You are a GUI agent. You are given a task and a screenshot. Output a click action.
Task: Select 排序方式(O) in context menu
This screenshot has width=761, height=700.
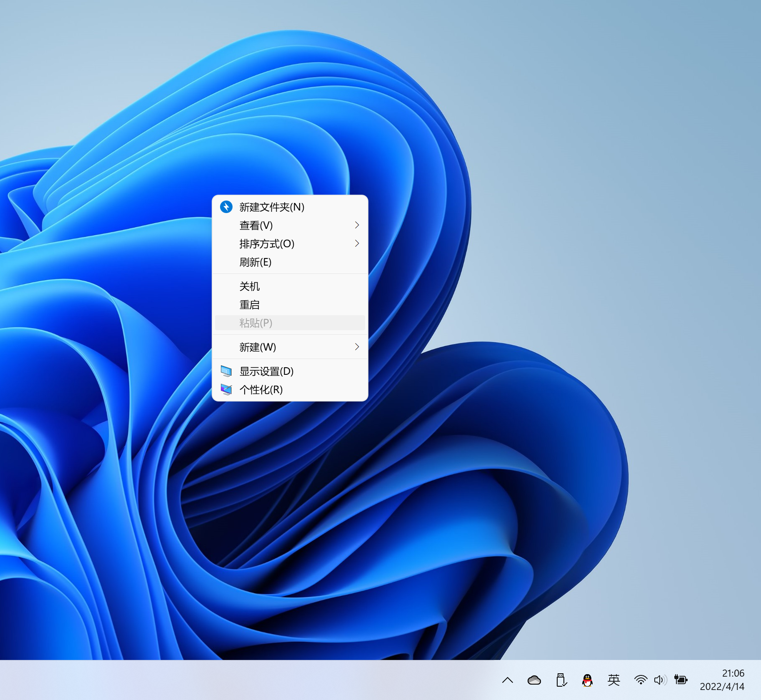tap(290, 243)
